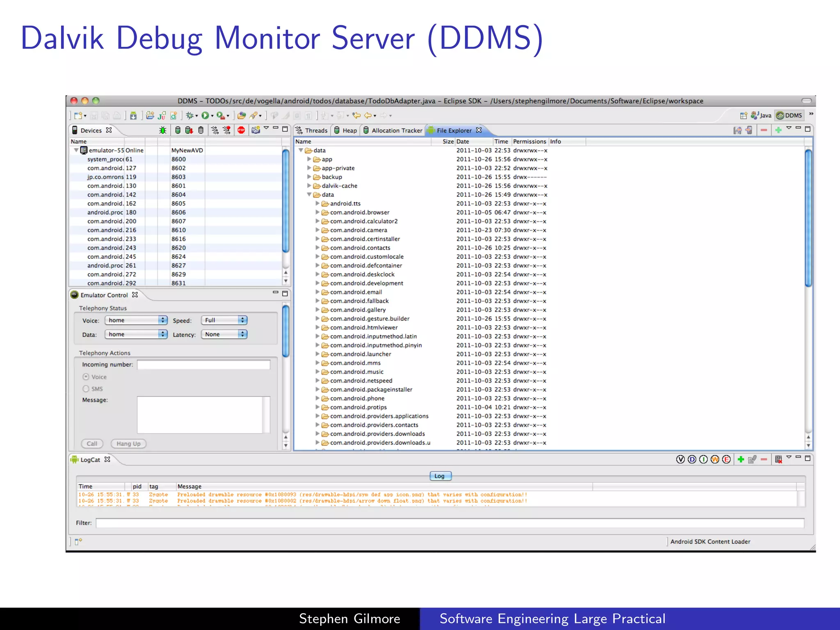Click the Update Heap icon in Devices

tap(178, 130)
